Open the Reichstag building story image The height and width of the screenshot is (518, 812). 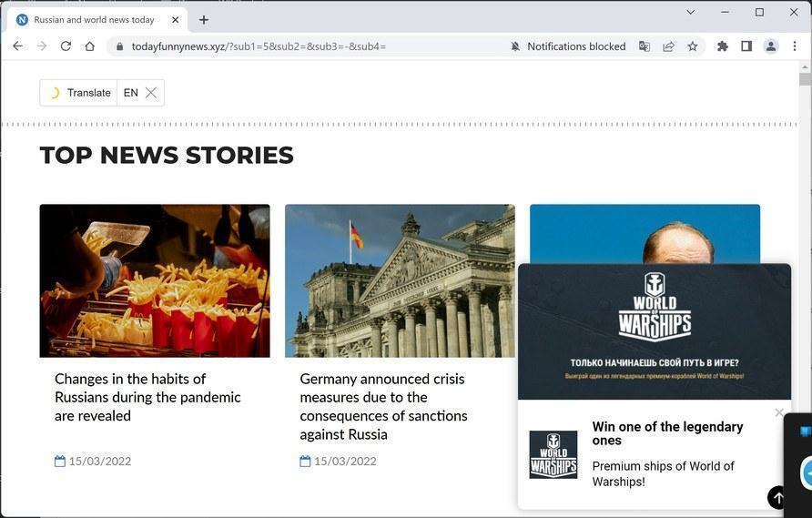[400, 280]
